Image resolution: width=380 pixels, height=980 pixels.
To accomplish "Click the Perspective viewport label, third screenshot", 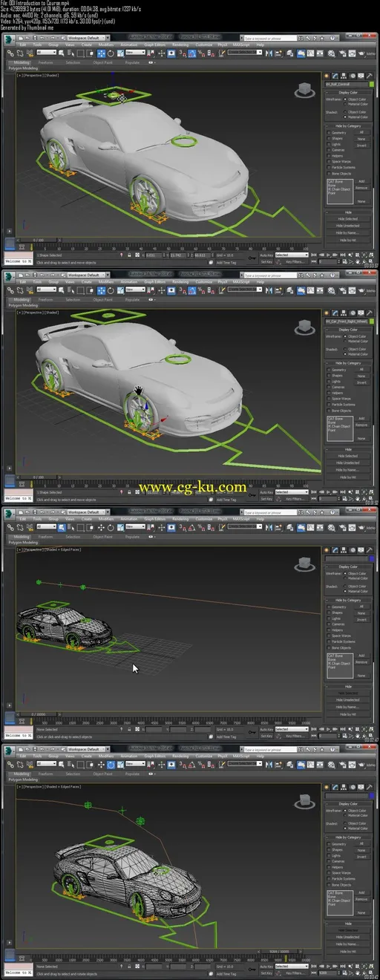I will (31, 550).
